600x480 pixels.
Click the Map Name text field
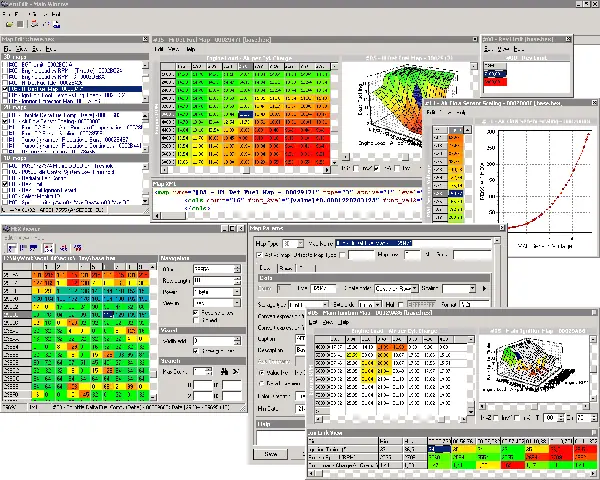pyautogui.click(x=415, y=243)
